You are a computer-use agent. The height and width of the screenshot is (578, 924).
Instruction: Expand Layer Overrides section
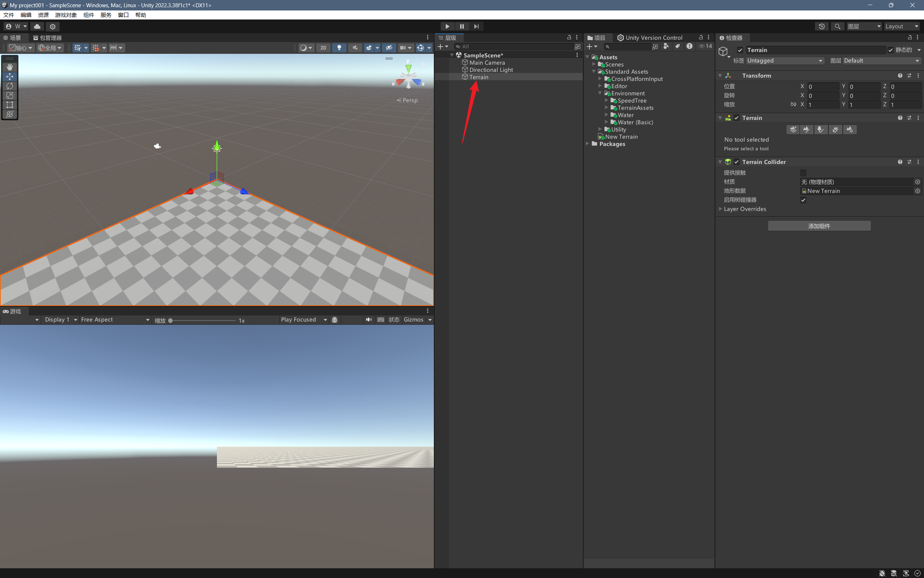pyautogui.click(x=720, y=209)
